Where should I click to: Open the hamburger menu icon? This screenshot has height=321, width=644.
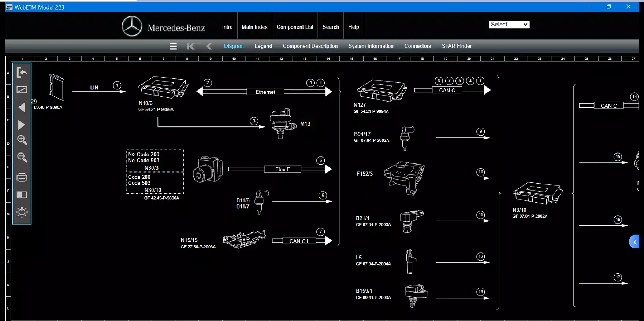[x=174, y=46]
